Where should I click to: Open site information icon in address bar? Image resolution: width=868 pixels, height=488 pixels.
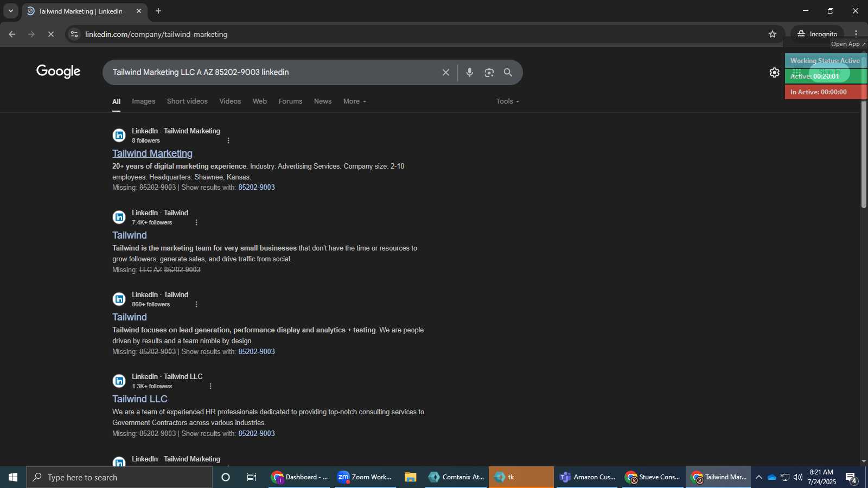74,34
